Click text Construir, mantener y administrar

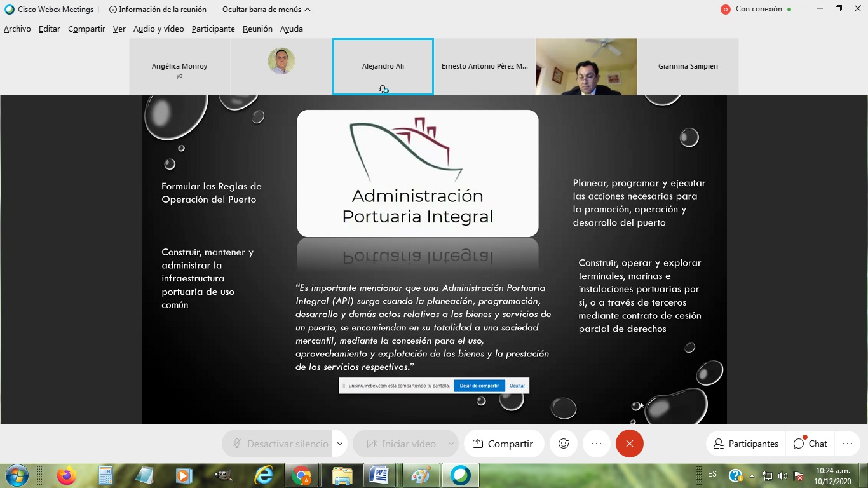coord(208,278)
